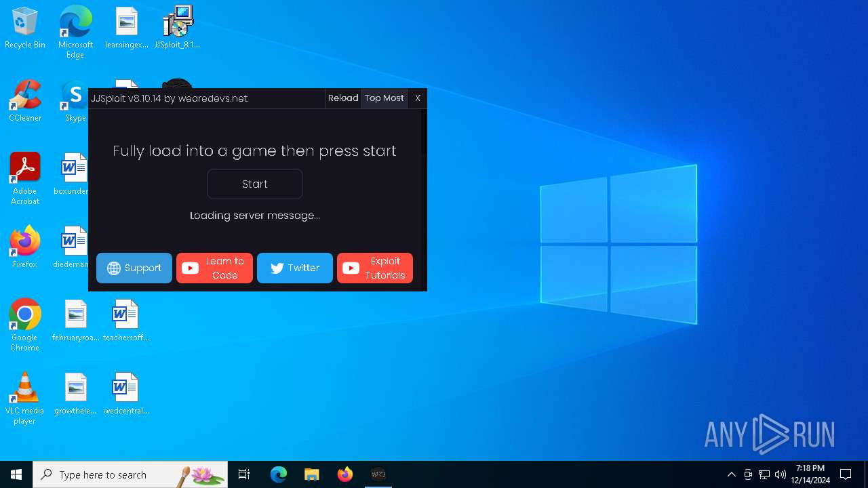868x488 pixels.
Task: Launch Microsoft Edge from the taskbar
Action: click(279, 474)
